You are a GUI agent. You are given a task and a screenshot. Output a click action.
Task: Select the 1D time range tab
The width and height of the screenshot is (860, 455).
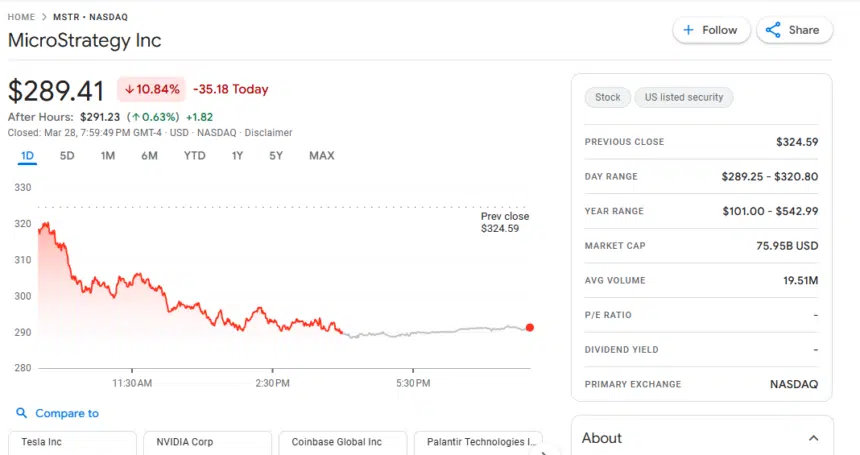(x=27, y=155)
